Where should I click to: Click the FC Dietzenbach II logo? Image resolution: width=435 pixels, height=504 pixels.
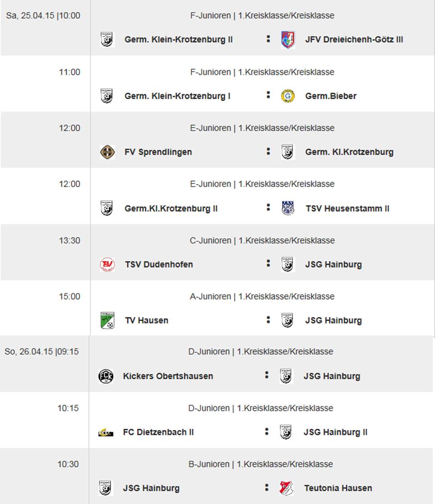106,432
